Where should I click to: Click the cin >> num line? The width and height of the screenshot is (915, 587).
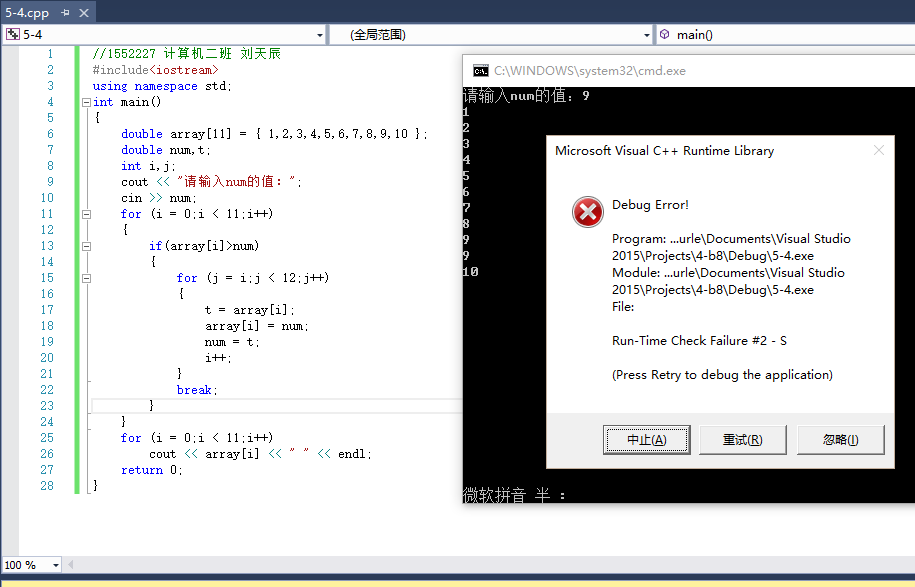pos(159,198)
